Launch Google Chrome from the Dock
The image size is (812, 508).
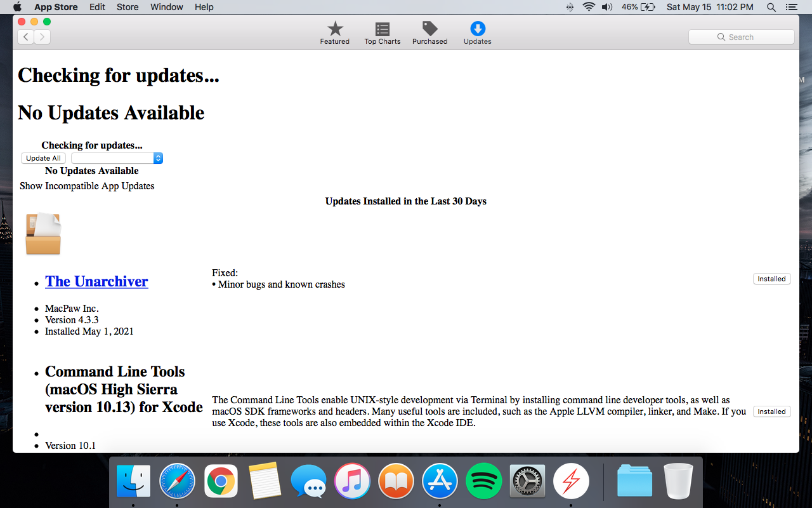[221, 481]
